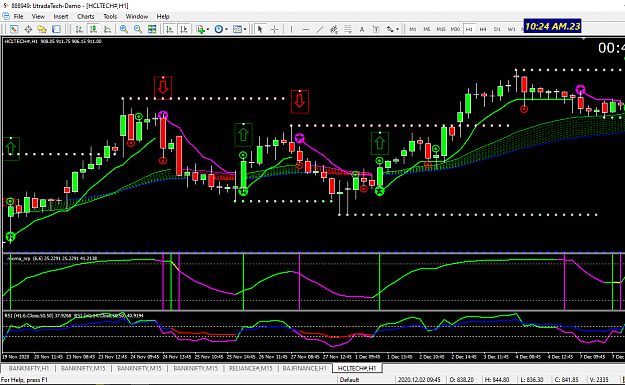Click the 'H: 844.80' high price value
This screenshot has height=385, width=625.
click(497, 379)
